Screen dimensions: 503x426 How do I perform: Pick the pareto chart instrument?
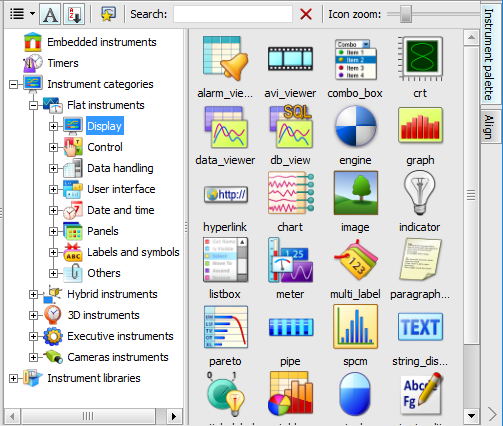(x=226, y=327)
